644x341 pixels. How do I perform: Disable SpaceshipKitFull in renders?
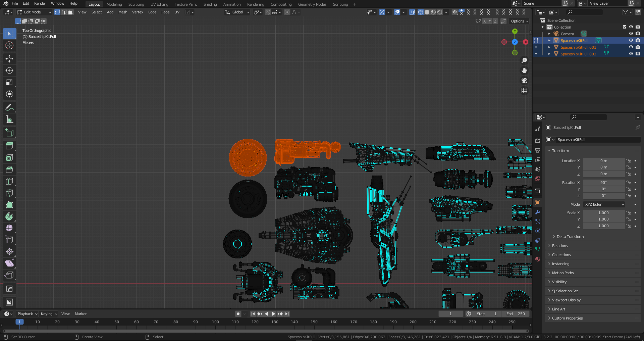638,40
